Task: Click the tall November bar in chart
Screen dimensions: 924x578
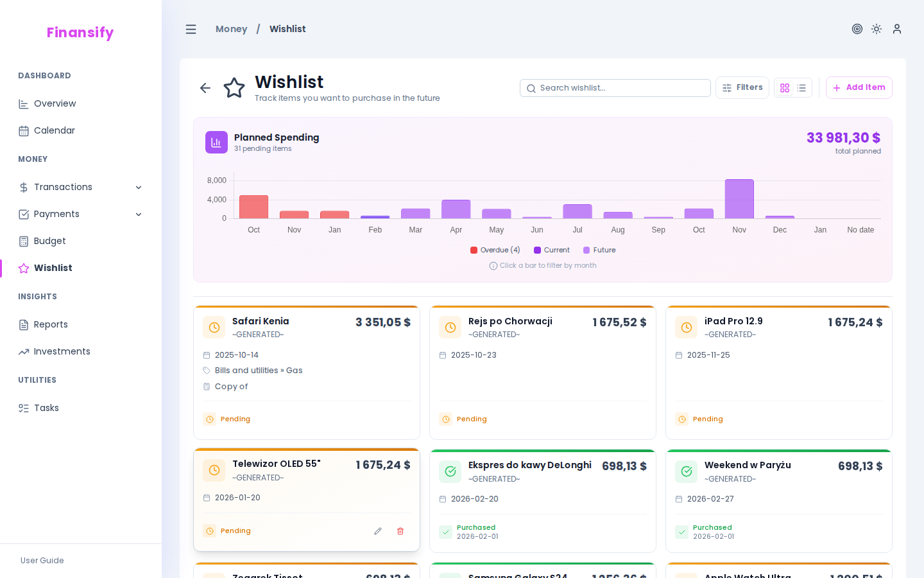Action: (x=739, y=199)
